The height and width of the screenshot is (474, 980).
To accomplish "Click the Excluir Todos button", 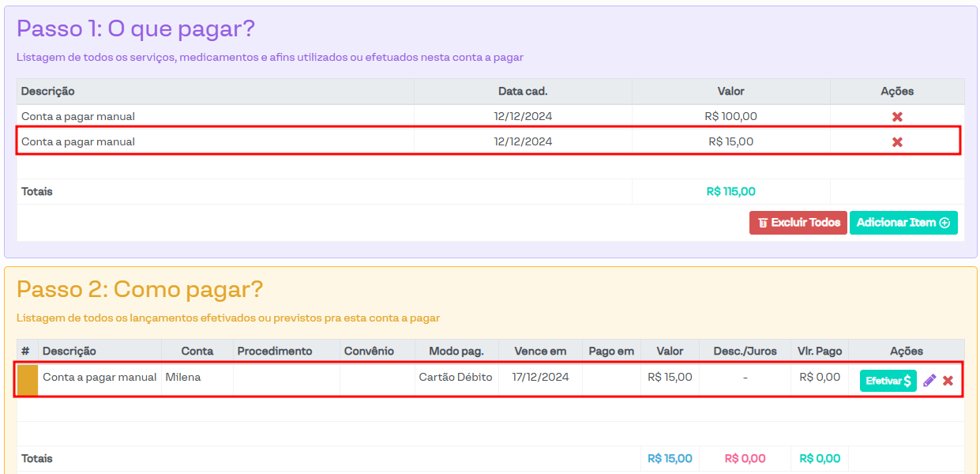I will tap(798, 223).
